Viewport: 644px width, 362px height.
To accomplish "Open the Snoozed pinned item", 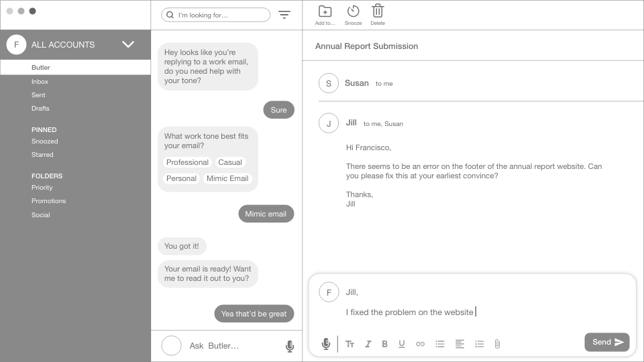I will point(44,141).
